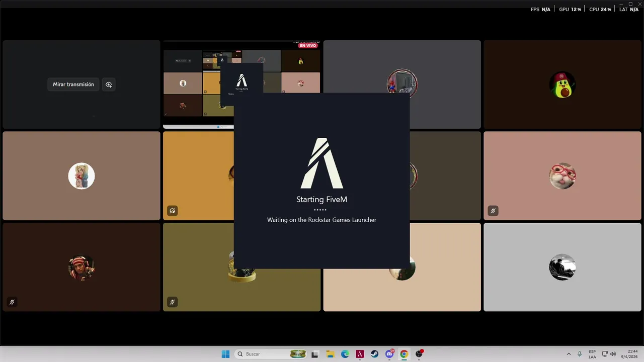Click the Buscar taskbar search box
The height and width of the screenshot is (362, 644).
pos(272,354)
